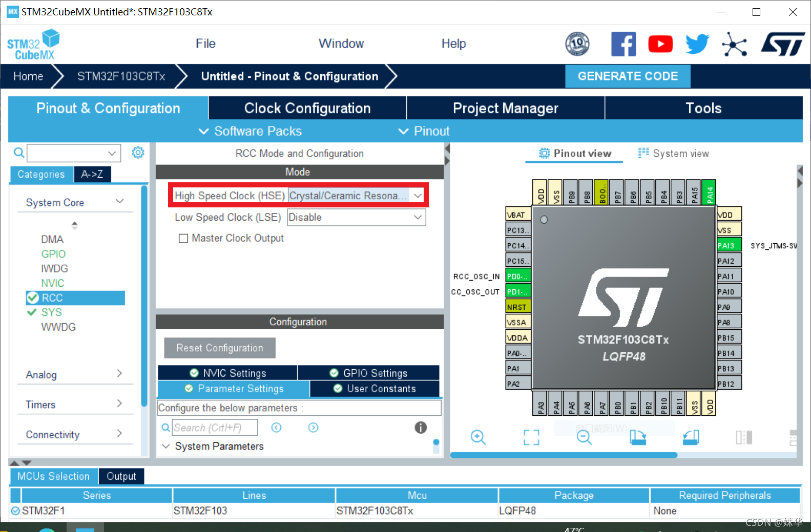Select the SYS peripheral item
This screenshot has height=532, width=811.
coord(51,312)
